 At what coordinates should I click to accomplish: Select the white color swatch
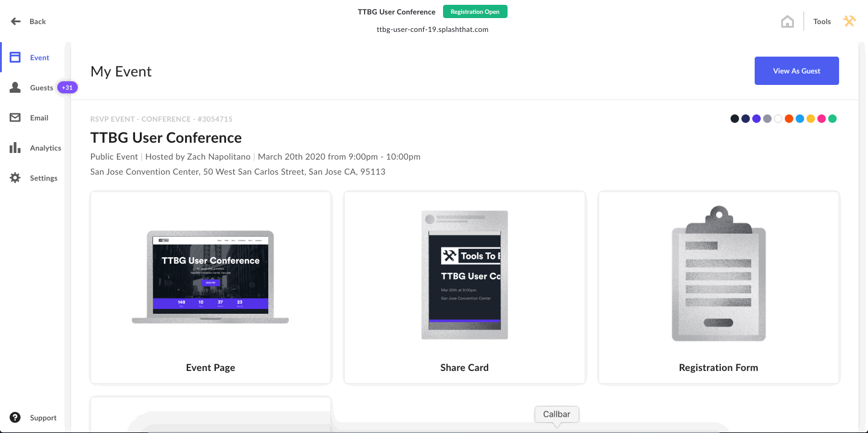778,119
